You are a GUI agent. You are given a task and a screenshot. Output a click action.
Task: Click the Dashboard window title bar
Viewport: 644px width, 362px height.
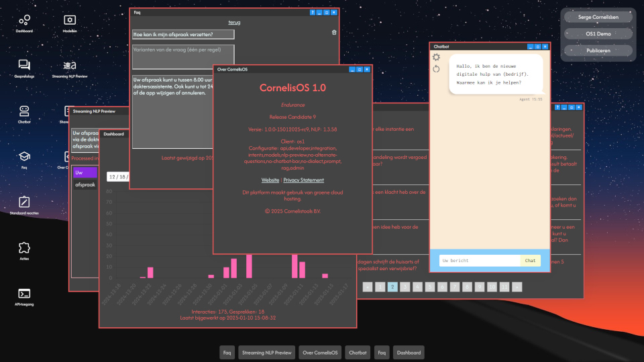click(114, 134)
